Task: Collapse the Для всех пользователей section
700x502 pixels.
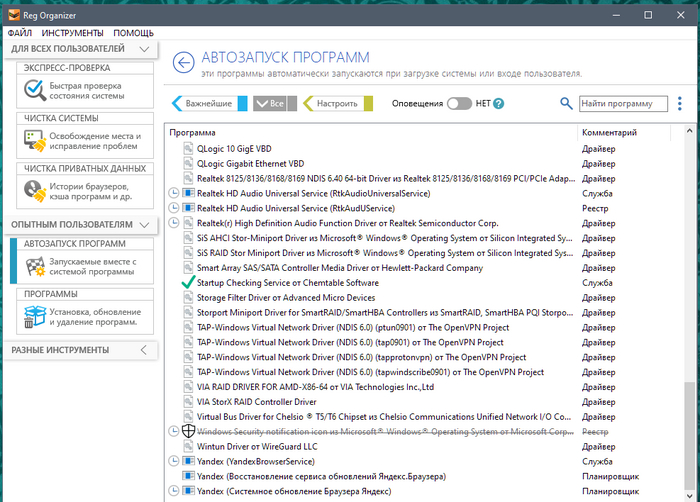Action: tap(144, 48)
